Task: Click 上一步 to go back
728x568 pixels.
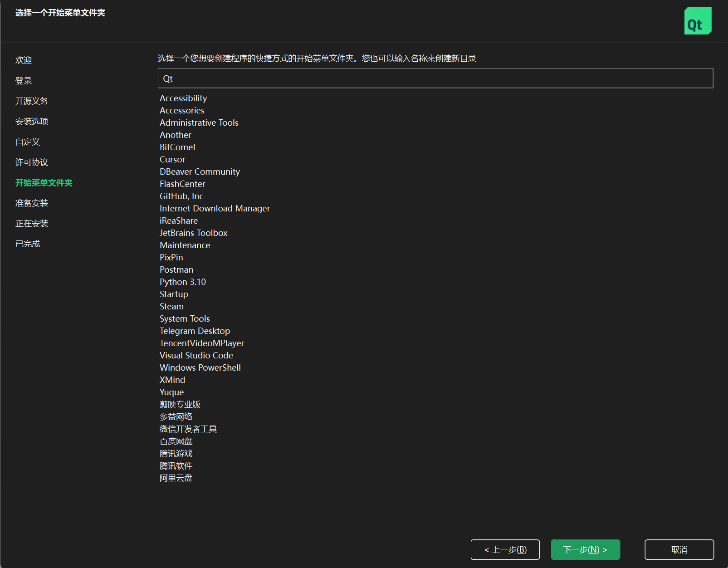Action: point(505,549)
